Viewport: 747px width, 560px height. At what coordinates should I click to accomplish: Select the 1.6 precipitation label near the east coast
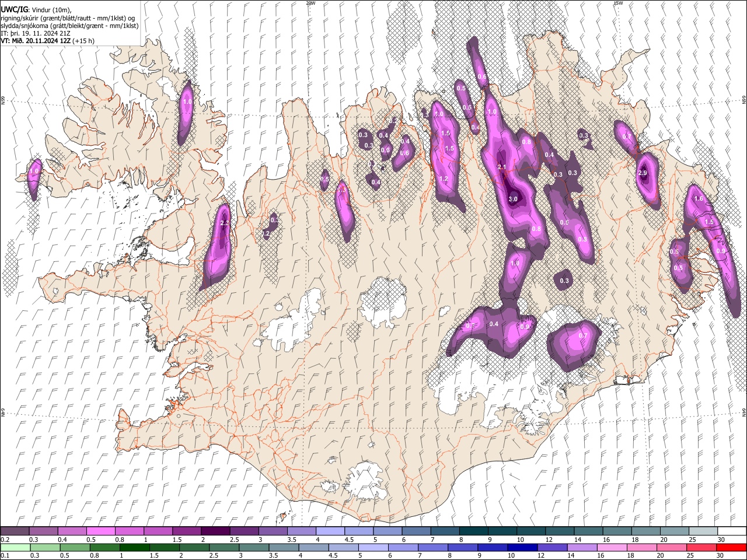click(699, 199)
